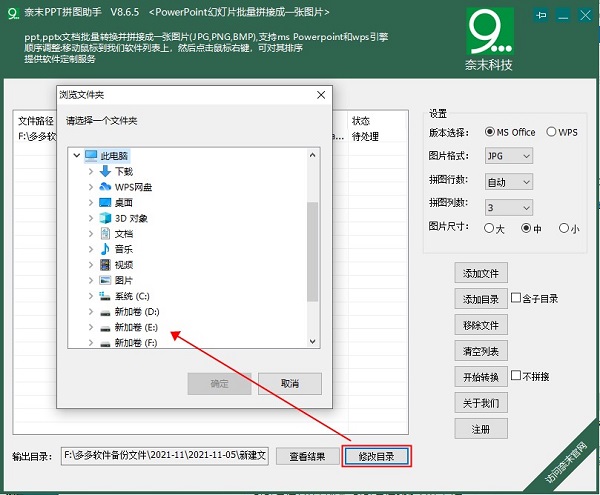
Task: Open the 图片格式 JPG dropdown
Action: [509, 156]
